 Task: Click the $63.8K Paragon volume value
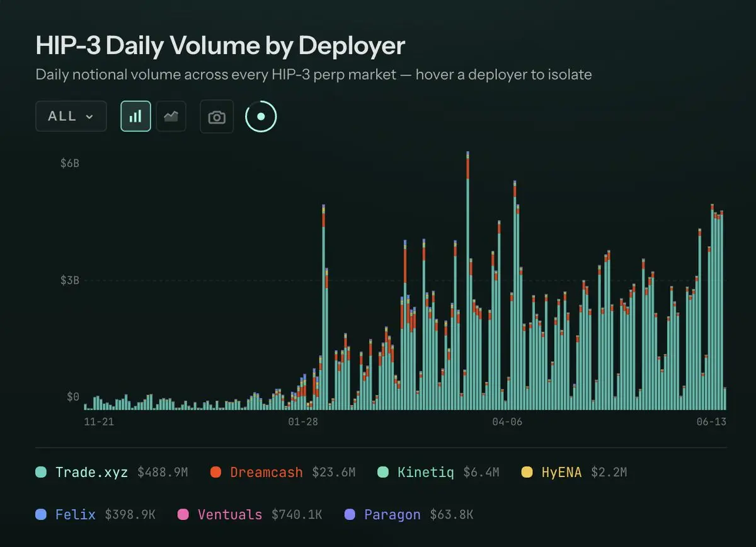451,515
